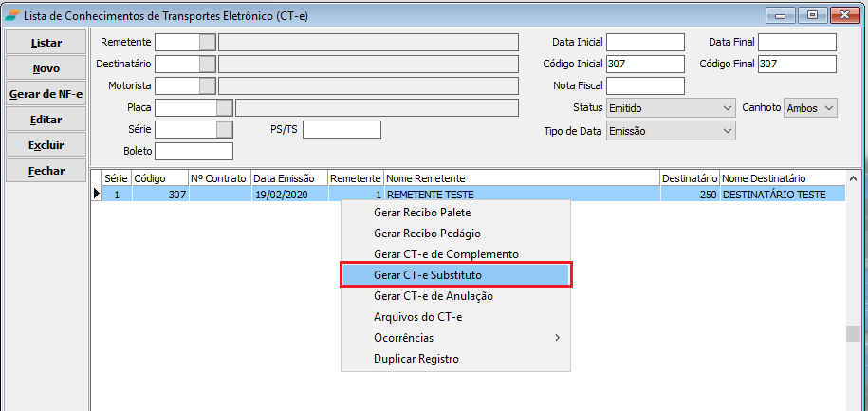868x411 pixels.
Task: Focus the Nota Fiscal field
Action: point(645,85)
